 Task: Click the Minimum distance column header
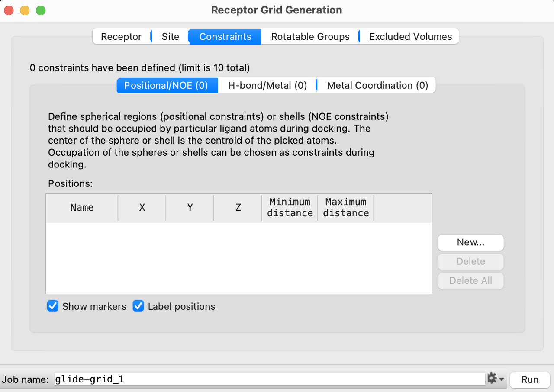pos(290,208)
